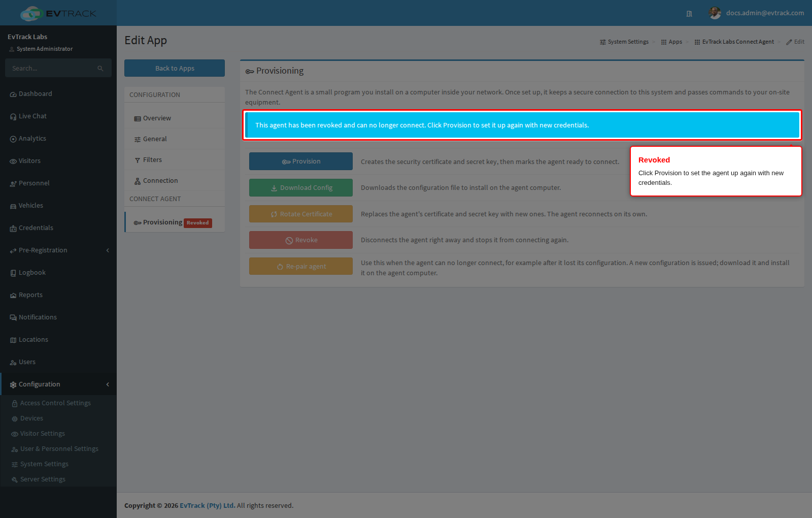Click the Provision button
812x518 pixels.
[x=301, y=161]
